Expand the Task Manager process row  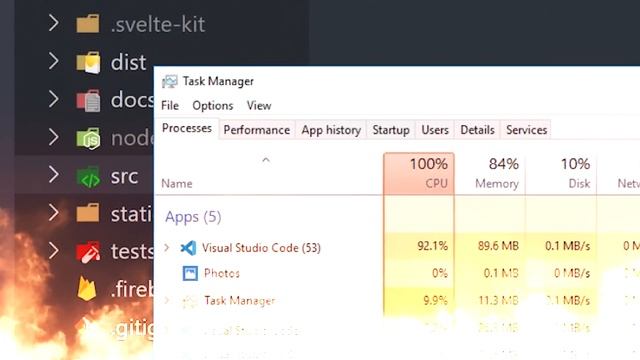(x=167, y=300)
